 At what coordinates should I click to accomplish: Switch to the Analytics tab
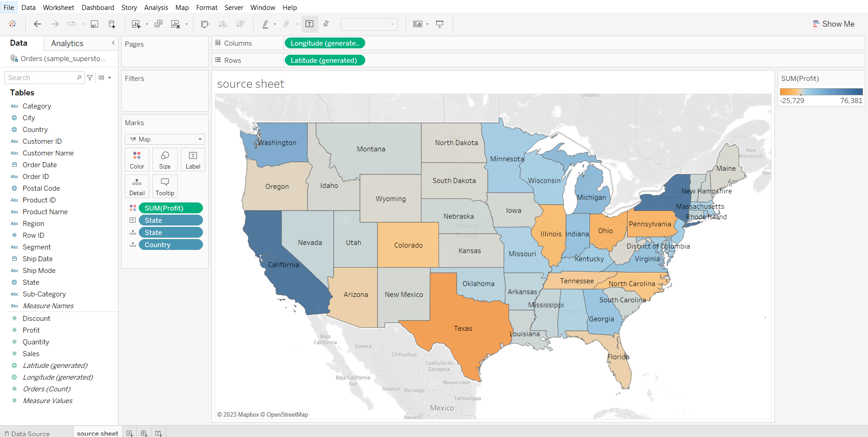pyautogui.click(x=67, y=43)
